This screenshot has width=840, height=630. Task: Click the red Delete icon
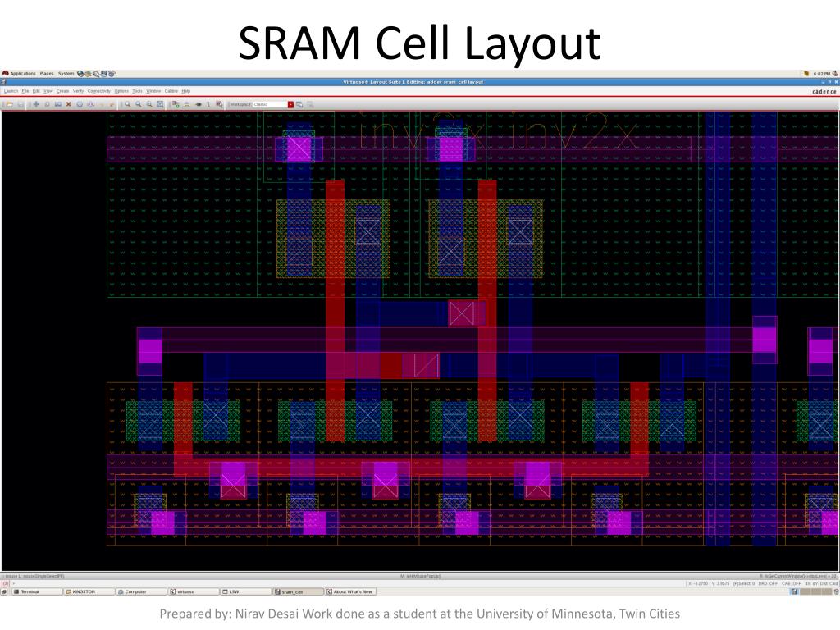click(69, 104)
